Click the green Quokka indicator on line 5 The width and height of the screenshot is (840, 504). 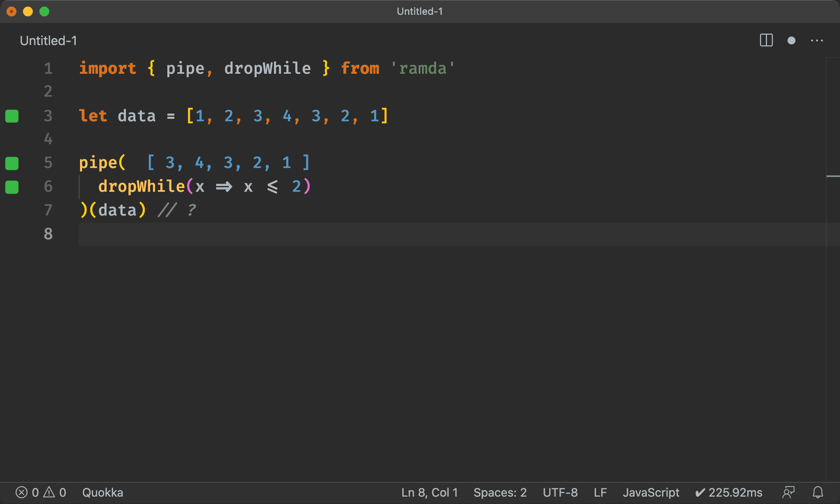pos(12,163)
